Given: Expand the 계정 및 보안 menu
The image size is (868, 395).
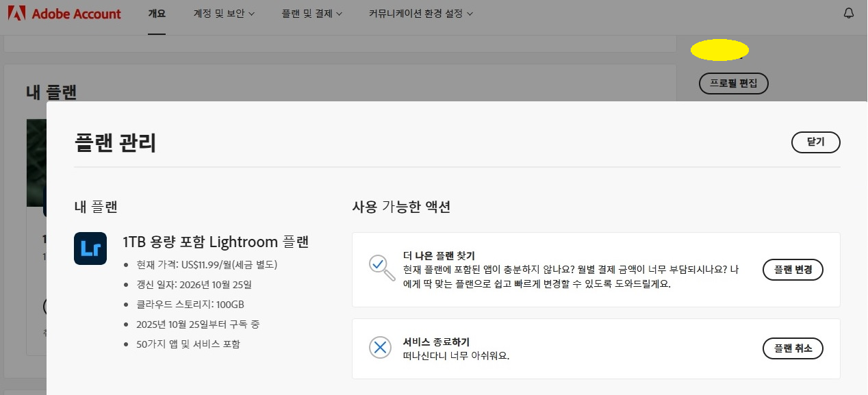Looking at the screenshot, I should point(224,14).
